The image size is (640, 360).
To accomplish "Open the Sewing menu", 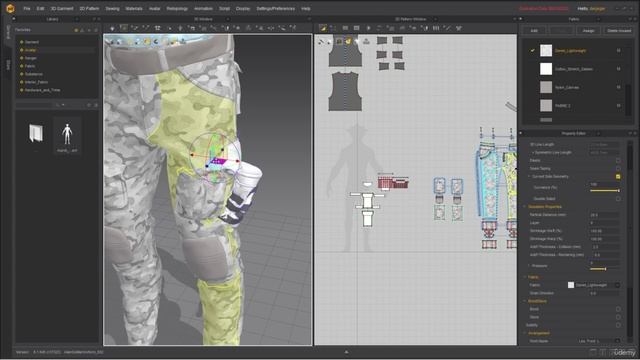I will pos(112,9).
